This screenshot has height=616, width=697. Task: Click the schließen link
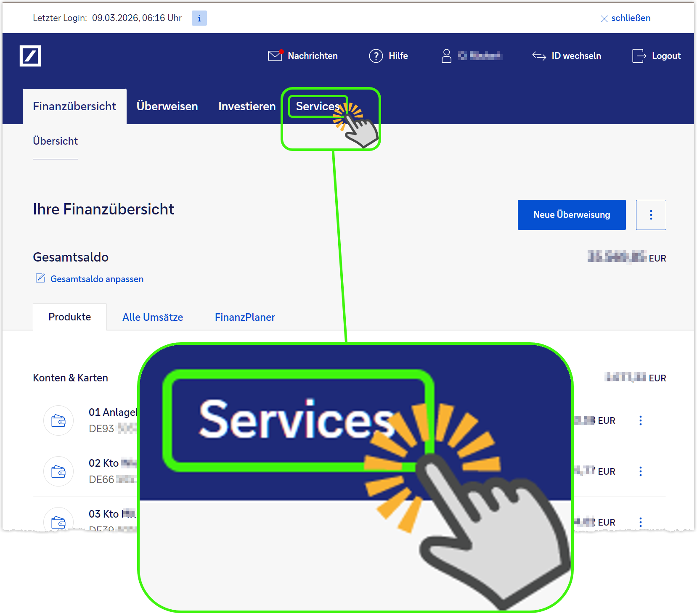tap(630, 18)
